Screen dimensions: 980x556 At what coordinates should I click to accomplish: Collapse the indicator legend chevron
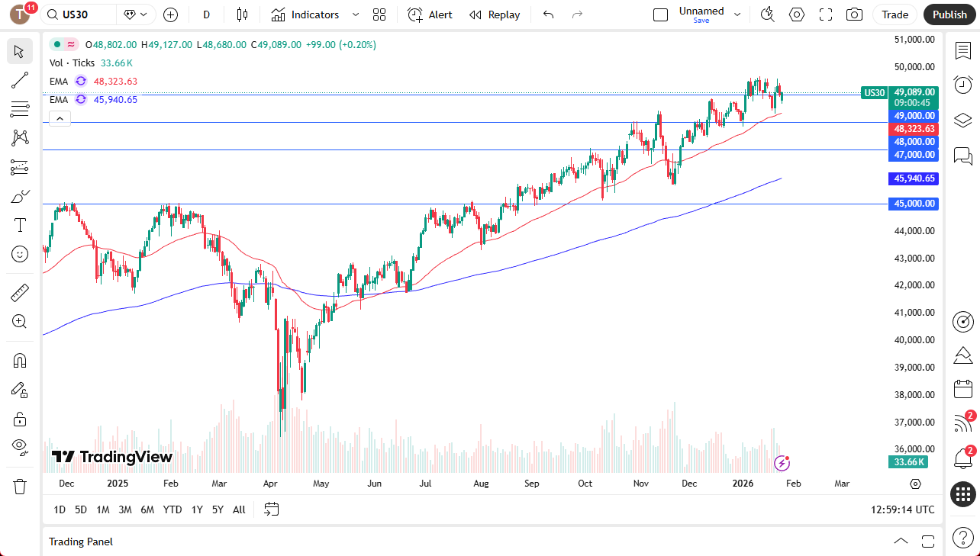[x=60, y=118]
